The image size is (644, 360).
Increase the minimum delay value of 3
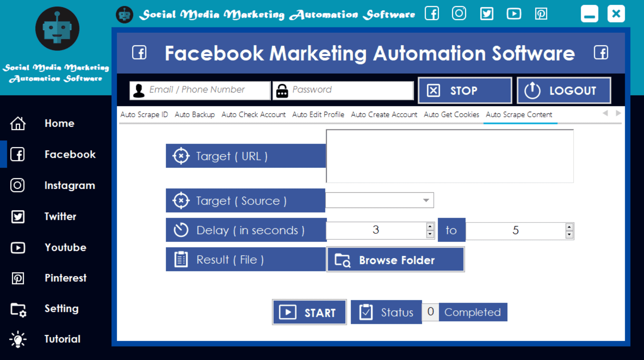tap(430, 226)
